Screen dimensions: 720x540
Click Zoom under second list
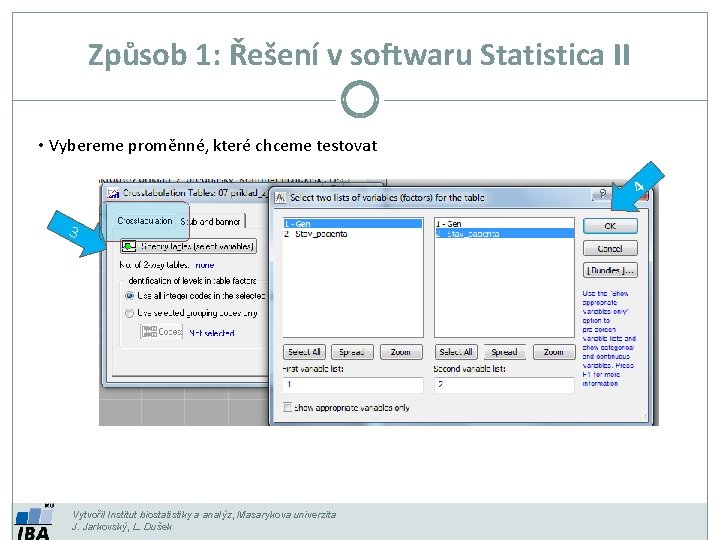point(553,352)
